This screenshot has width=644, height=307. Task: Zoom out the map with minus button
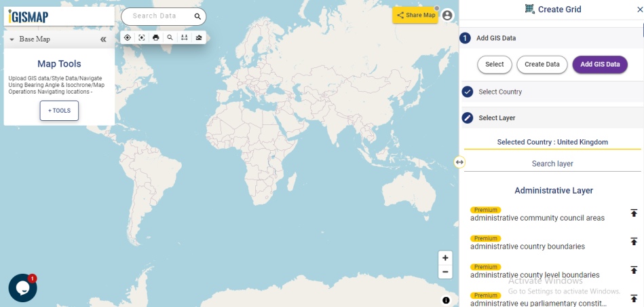tap(445, 272)
